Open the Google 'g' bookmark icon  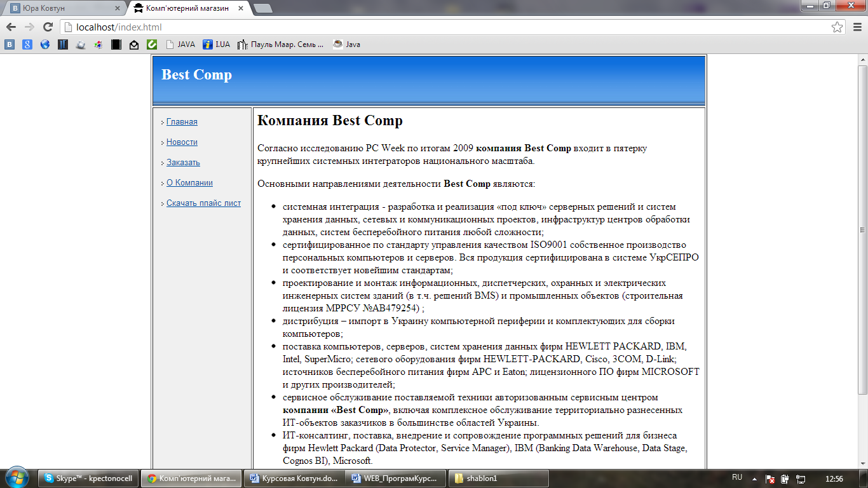point(27,44)
